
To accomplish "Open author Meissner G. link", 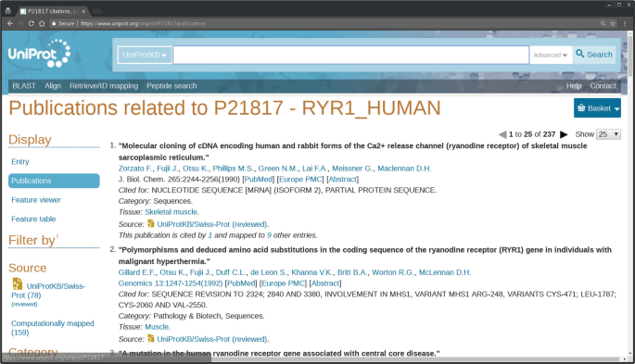I will pos(353,169).
